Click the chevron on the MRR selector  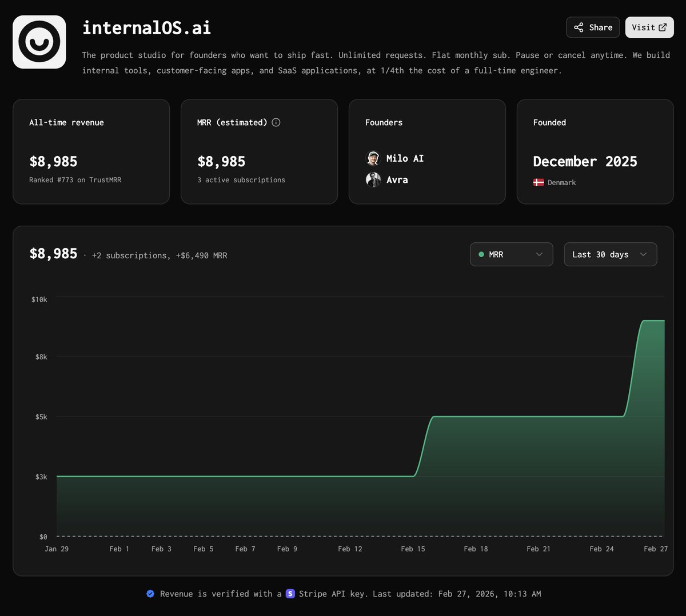coord(538,254)
